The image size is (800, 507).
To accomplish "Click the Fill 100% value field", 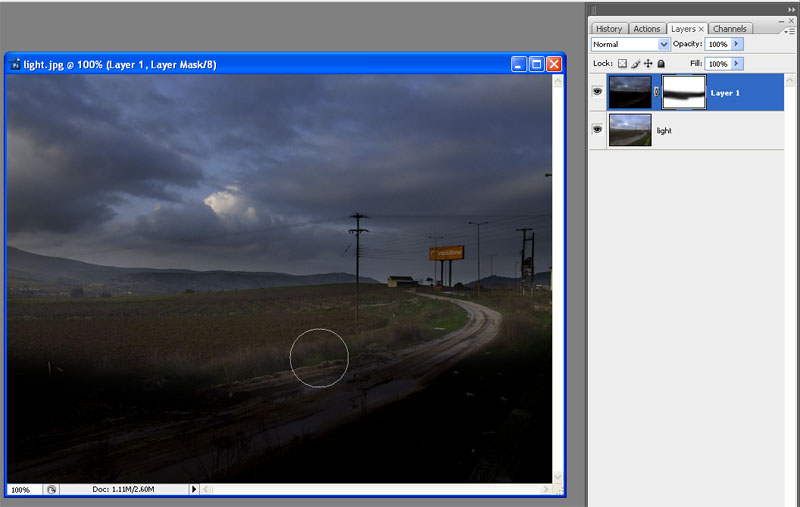I will point(717,64).
